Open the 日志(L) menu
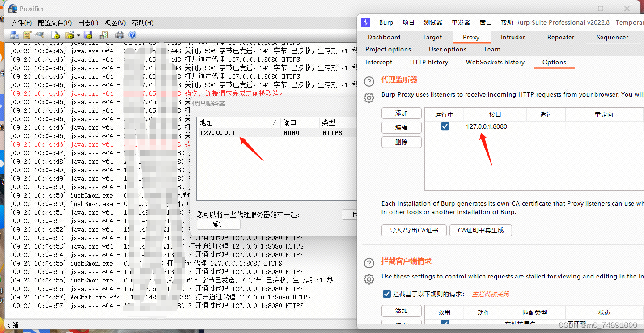The height and width of the screenshot is (333, 644). click(88, 23)
